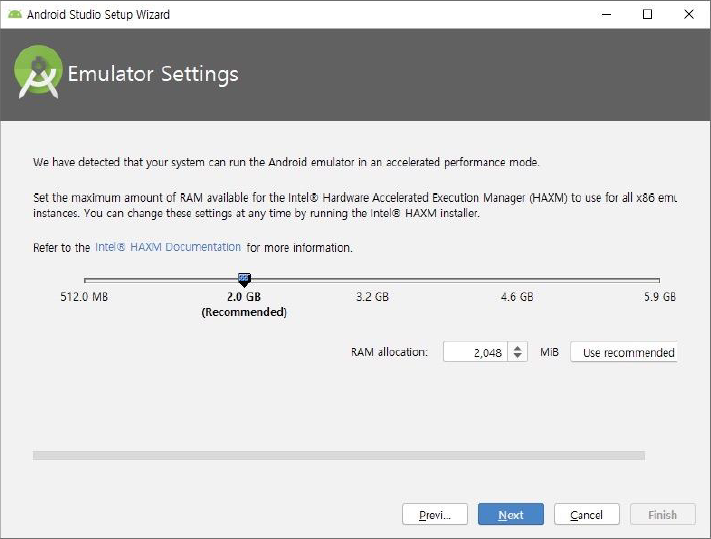Decrease RAM allocation with down arrow
711x539 pixels.
click(517, 357)
